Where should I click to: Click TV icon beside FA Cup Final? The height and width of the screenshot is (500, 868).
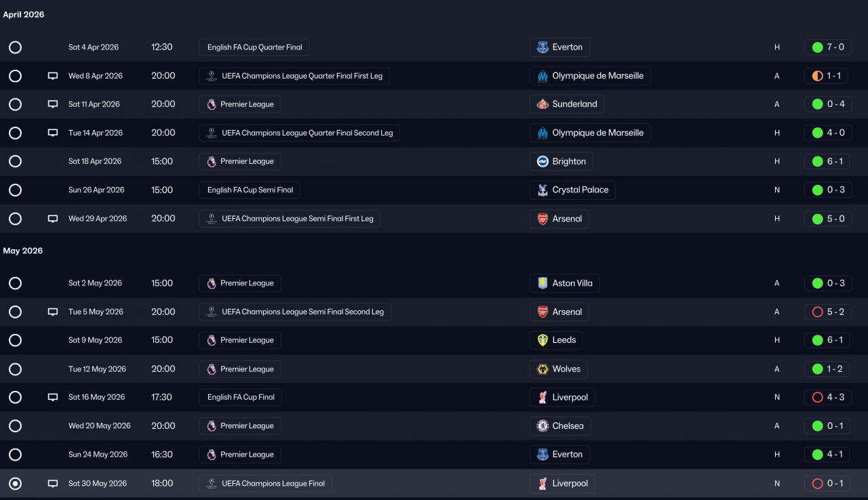coord(53,398)
